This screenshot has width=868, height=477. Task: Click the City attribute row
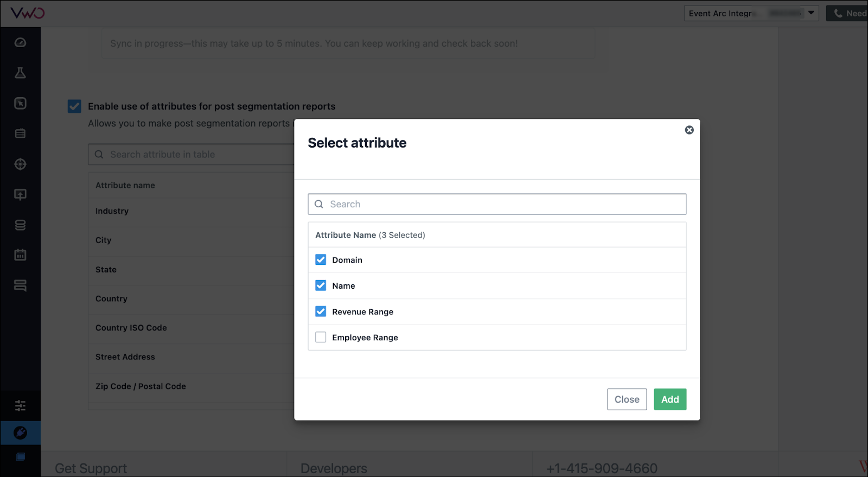191,240
